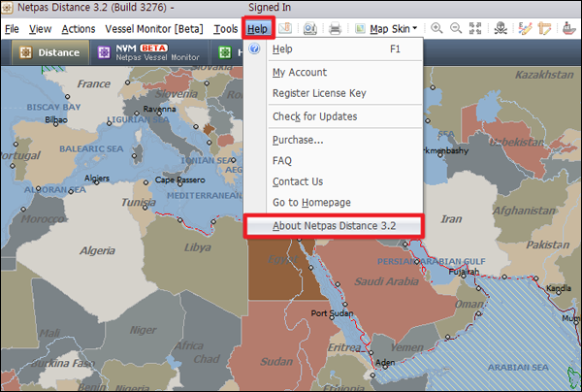The height and width of the screenshot is (392, 582).
Task: Click the Libya country label
Action: pyautogui.click(x=198, y=247)
